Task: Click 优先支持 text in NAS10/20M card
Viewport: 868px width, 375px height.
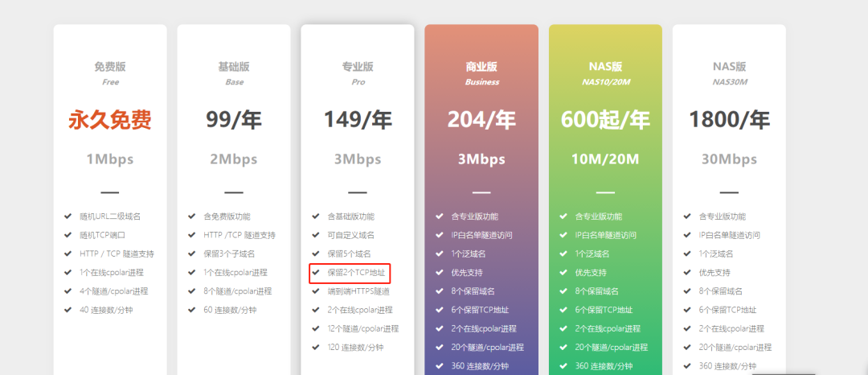Action: coord(591,273)
